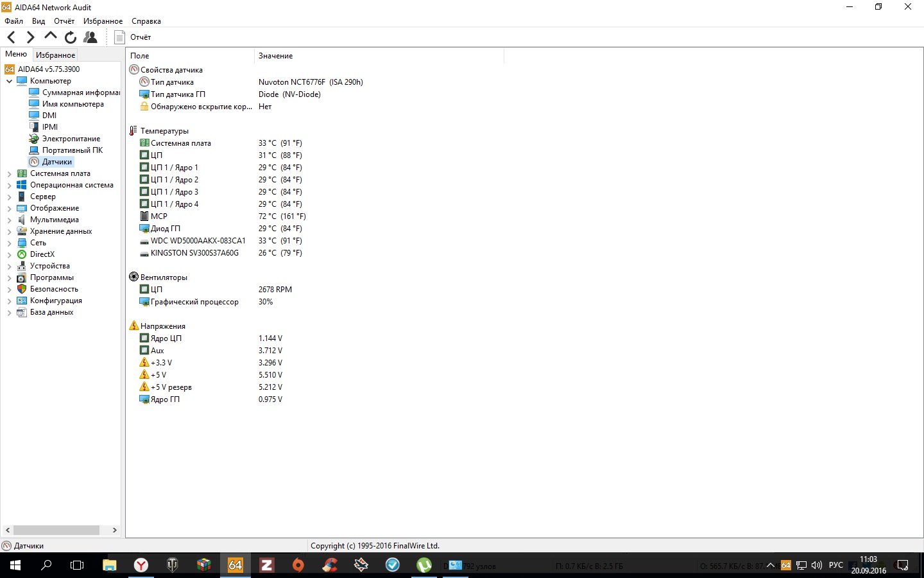Open the Справка menu
Screen dimensions: 924x578
[146, 21]
